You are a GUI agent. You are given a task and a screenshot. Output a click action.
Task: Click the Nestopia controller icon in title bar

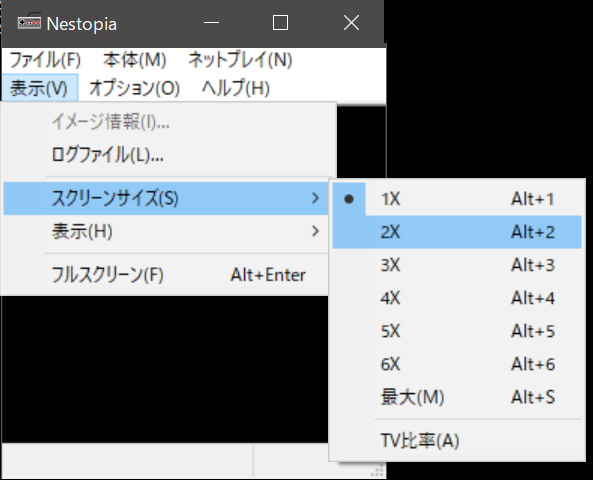[29, 22]
